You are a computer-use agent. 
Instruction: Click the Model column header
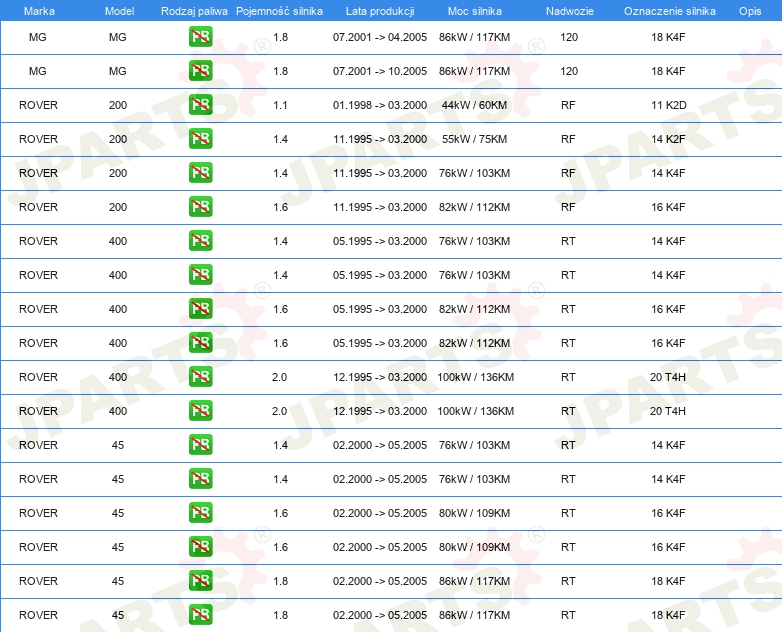[x=119, y=11]
